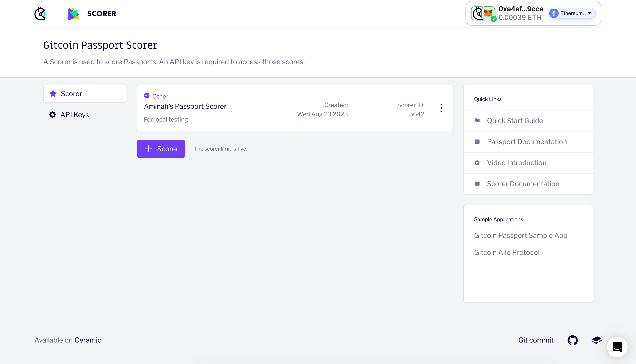Click the Gitcoin Passport Scorer heading
Viewport: 636px width, 364px height.
point(100,45)
